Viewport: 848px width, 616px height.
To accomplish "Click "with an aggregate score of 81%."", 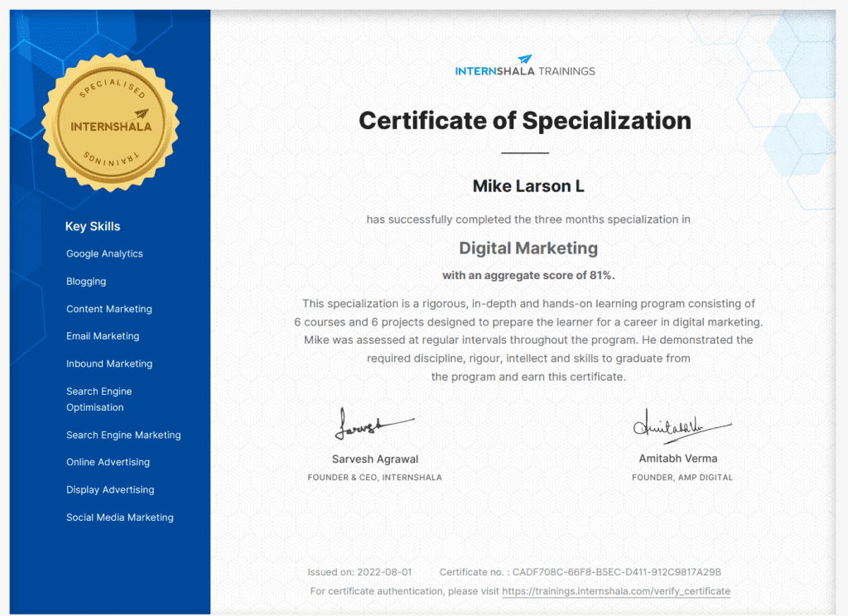I will click(528, 275).
